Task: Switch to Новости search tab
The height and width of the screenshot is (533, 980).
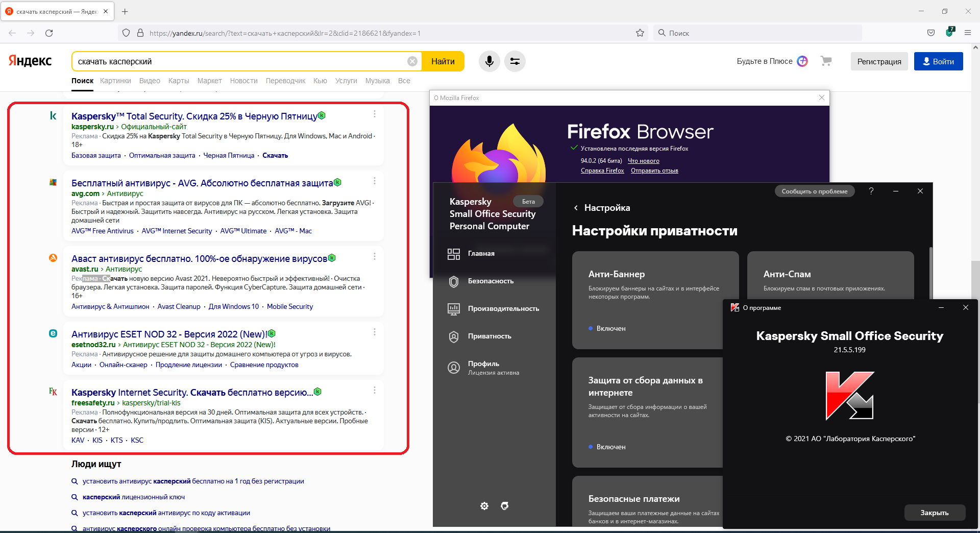Action: (x=243, y=81)
